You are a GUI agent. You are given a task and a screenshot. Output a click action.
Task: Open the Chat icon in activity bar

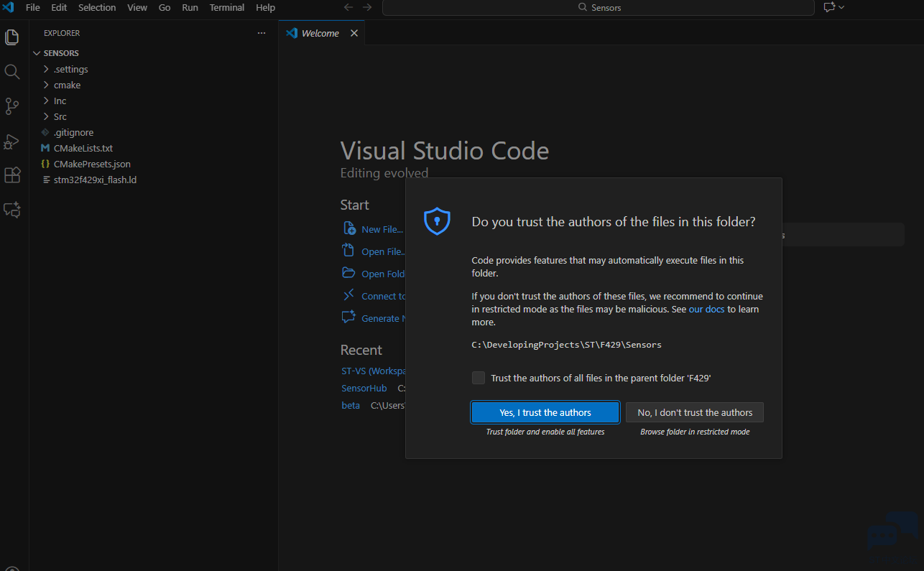point(12,210)
